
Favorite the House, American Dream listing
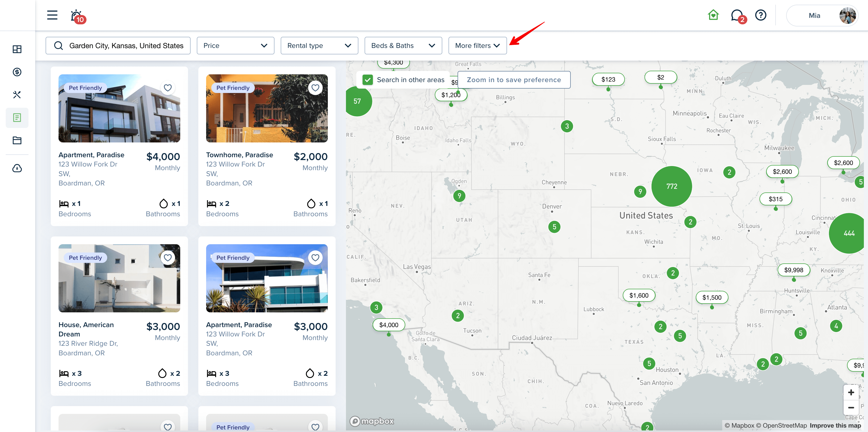168,258
